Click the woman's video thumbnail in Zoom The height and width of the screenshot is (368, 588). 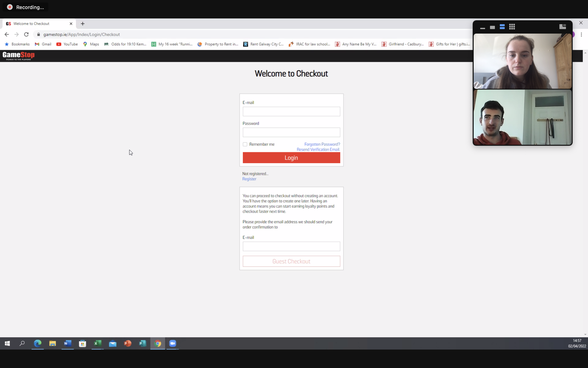522,61
